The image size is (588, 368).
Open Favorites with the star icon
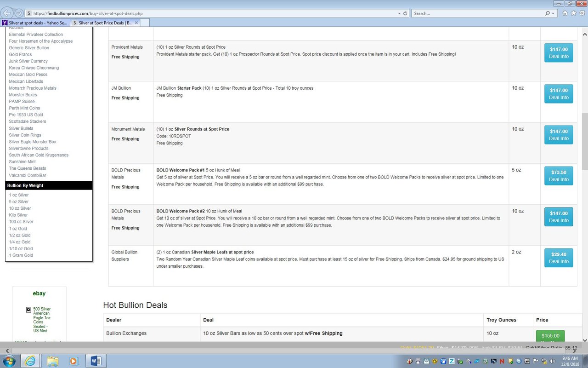pyautogui.click(x=573, y=13)
